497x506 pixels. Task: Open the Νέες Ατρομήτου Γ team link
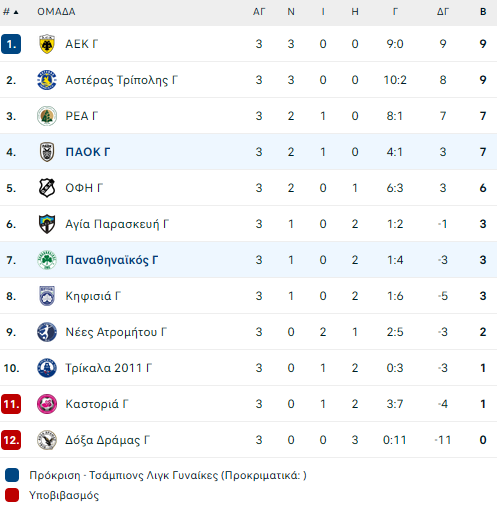click(116, 332)
